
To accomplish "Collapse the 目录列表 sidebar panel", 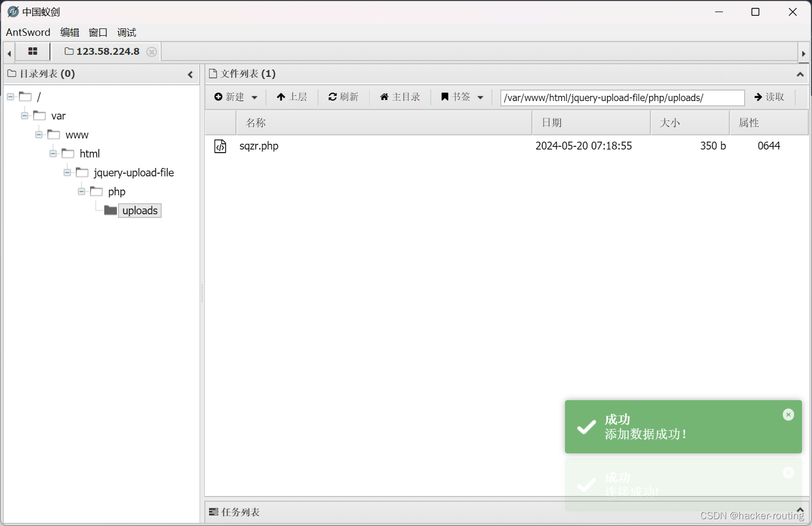I will point(191,74).
